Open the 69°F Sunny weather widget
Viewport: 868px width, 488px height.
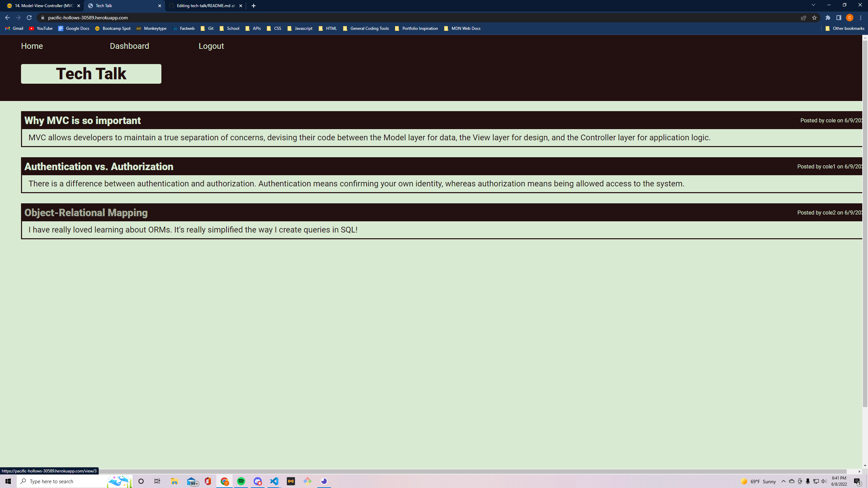point(758,481)
